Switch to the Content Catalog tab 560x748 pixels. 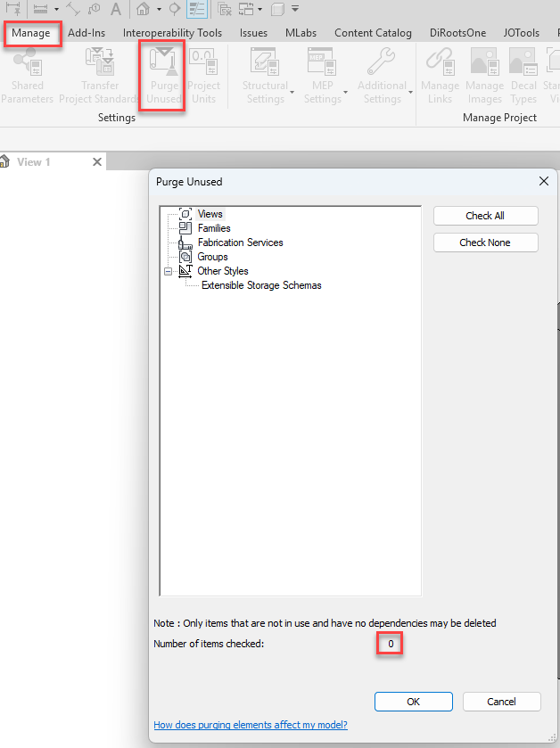coord(373,33)
